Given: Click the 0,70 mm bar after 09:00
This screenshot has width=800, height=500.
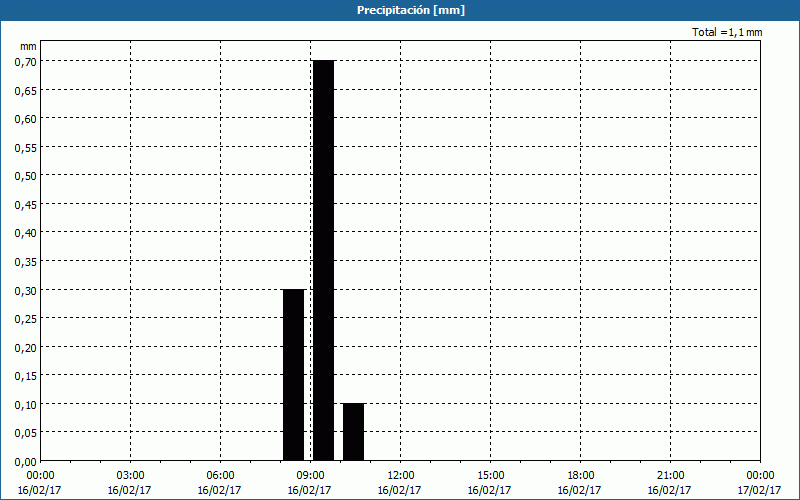Looking at the screenshot, I should (323, 261).
